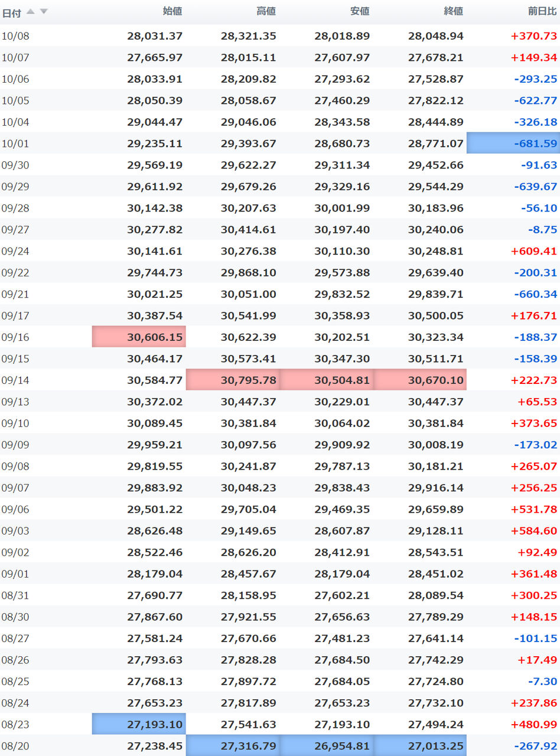560x756 pixels.
Task: Select the date cell 10/08
Action: (x=15, y=36)
